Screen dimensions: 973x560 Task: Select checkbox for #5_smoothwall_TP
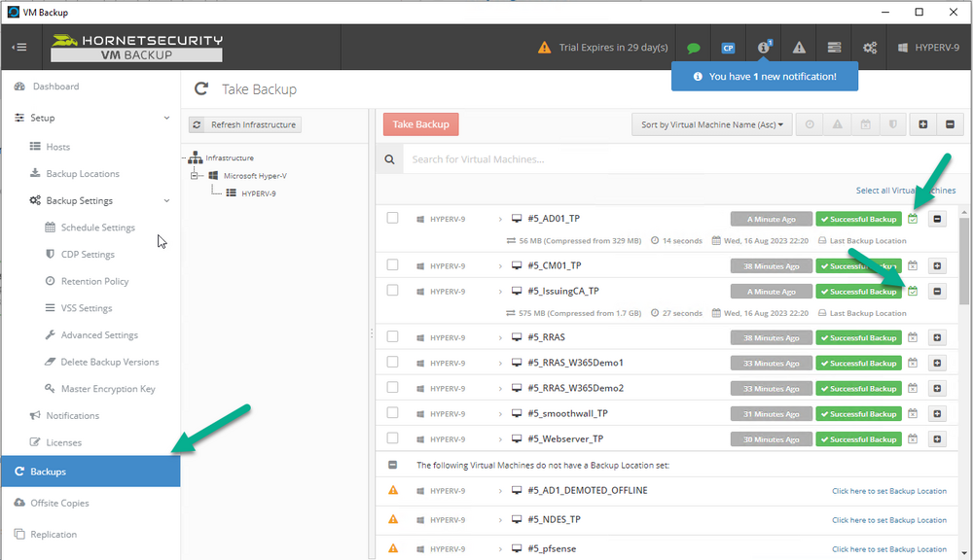click(392, 413)
